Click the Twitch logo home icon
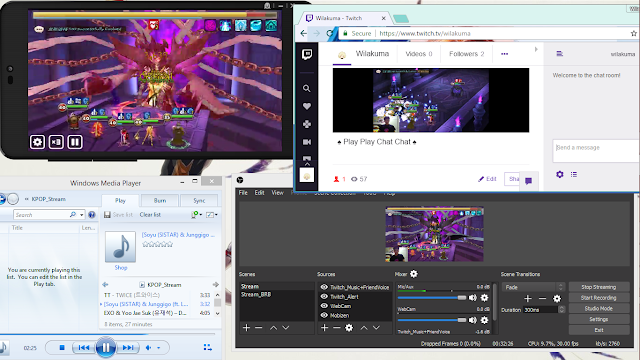The image size is (640, 360). [307, 54]
